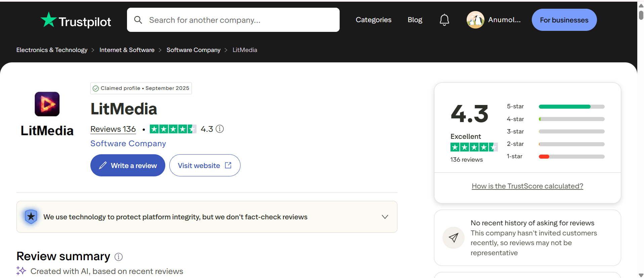
Task: Open the Software Company category link
Action: click(x=128, y=144)
